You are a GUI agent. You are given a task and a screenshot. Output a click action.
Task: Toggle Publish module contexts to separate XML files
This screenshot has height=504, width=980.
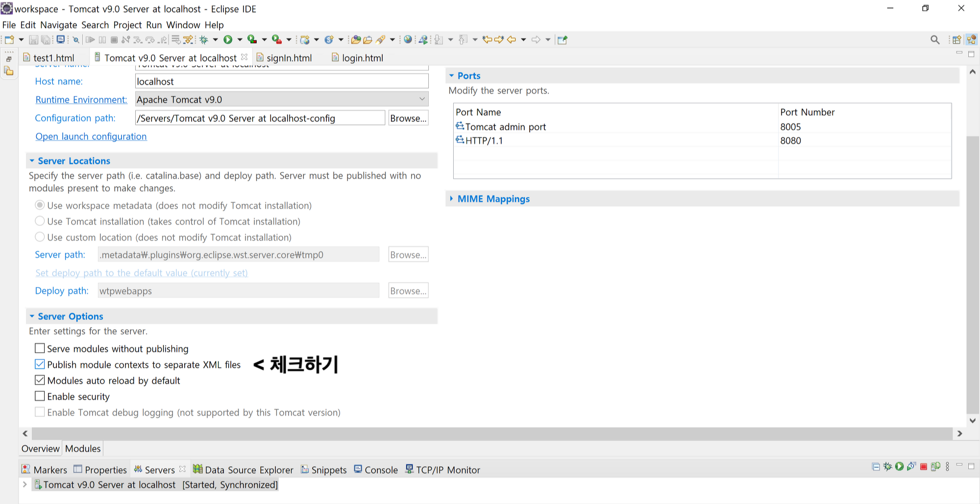pos(40,364)
